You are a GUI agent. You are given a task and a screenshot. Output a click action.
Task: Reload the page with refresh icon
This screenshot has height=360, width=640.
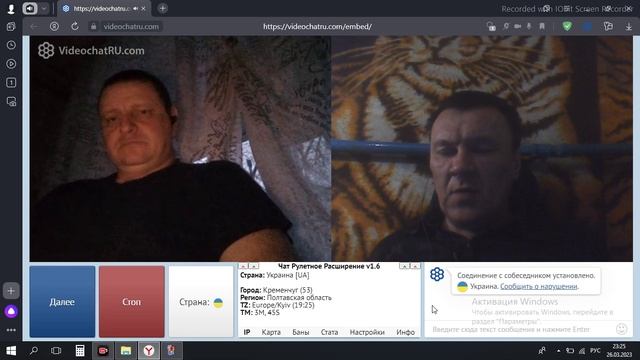[x=75, y=27]
